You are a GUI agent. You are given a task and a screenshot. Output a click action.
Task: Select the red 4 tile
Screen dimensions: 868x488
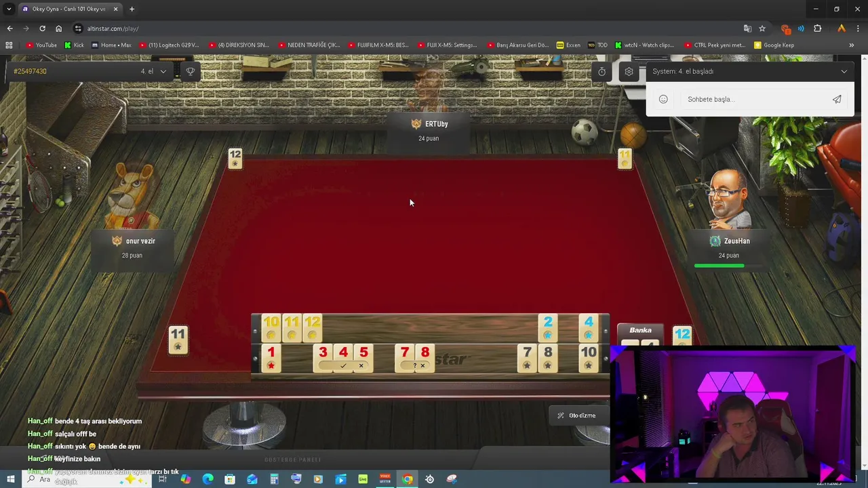343,353
